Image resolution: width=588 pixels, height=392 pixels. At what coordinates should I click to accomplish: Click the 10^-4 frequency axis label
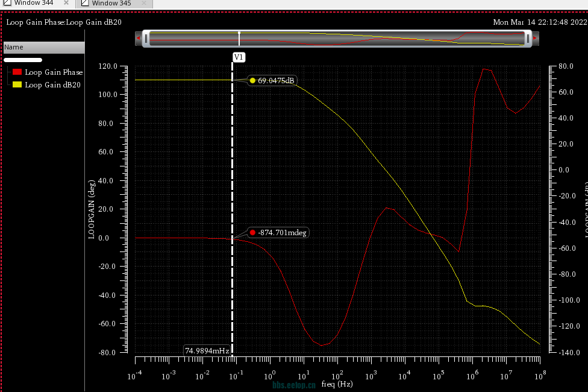click(134, 375)
